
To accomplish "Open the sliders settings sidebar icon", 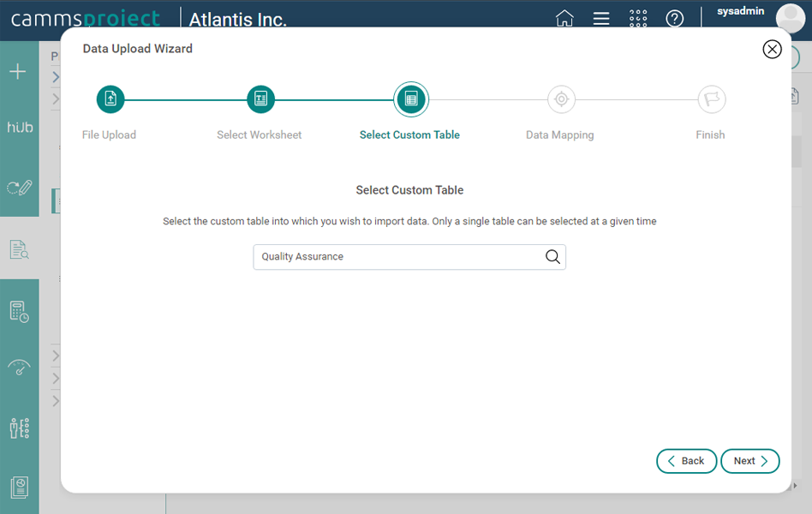I will [x=20, y=428].
